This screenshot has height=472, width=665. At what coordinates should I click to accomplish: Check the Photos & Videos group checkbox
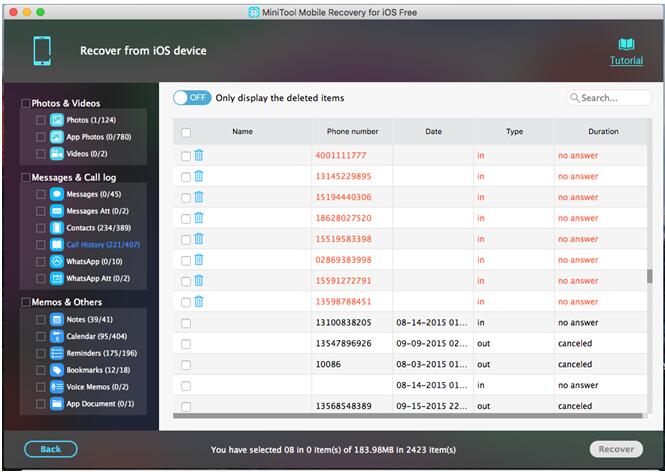(26, 103)
